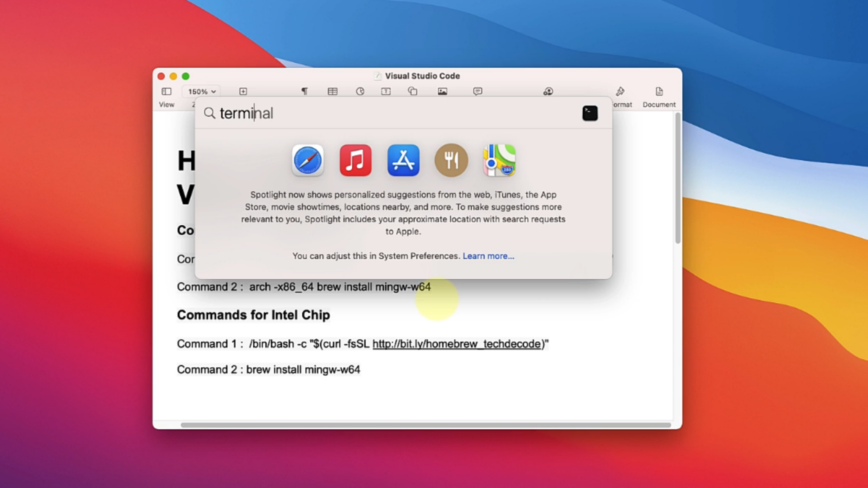Click the horizontal scrollbar at document bottom
Viewport: 868px width, 488px height.
[426, 425]
